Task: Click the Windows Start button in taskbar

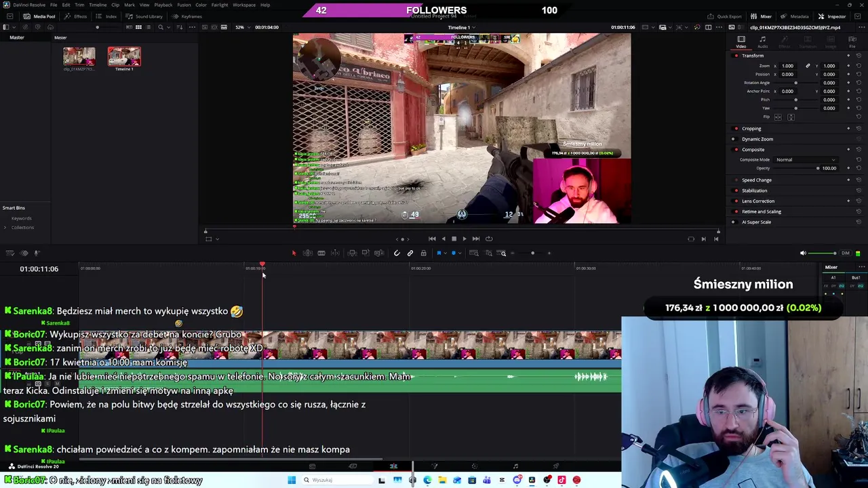Action: [292, 480]
